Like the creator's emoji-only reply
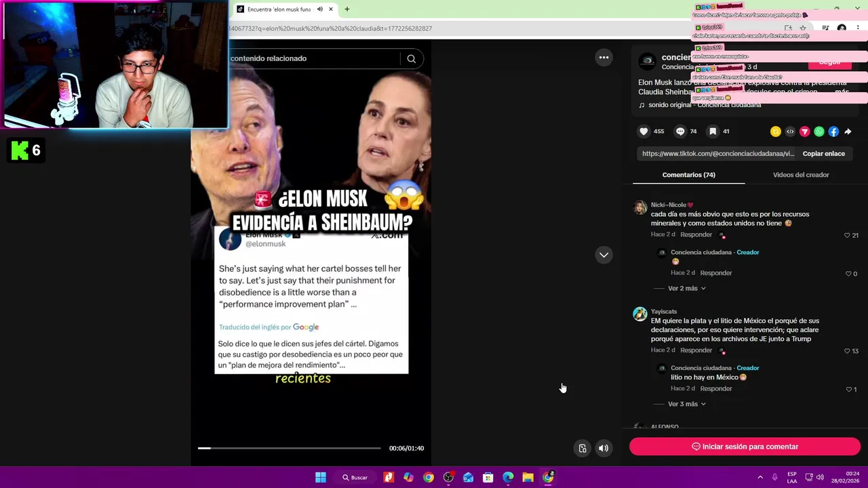This screenshot has height=488, width=868. coord(848,274)
